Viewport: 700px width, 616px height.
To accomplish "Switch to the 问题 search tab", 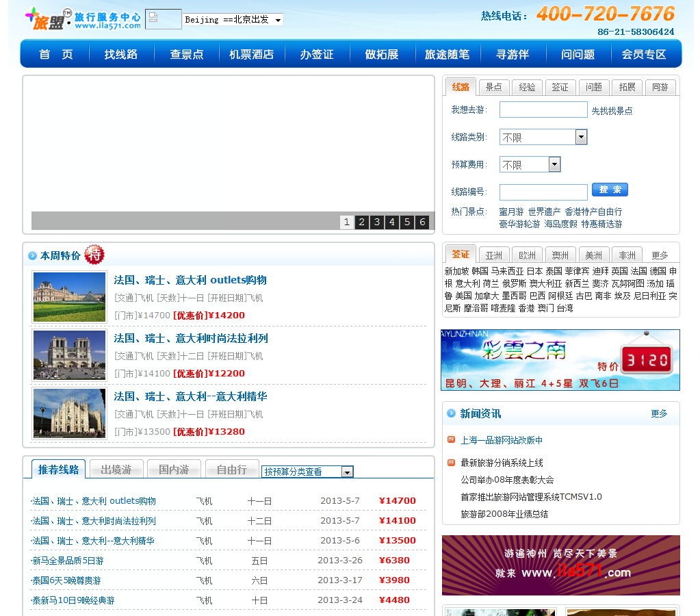I will (594, 87).
